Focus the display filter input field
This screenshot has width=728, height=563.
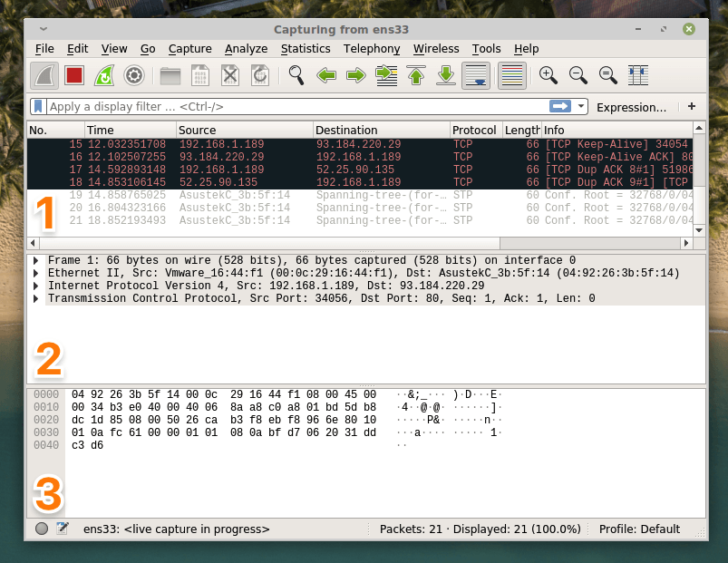click(x=297, y=107)
